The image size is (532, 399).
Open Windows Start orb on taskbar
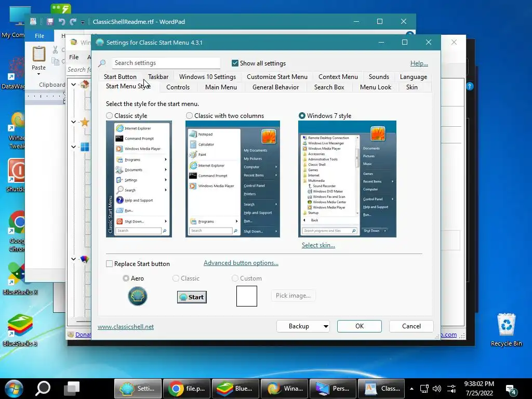point(14,389)
